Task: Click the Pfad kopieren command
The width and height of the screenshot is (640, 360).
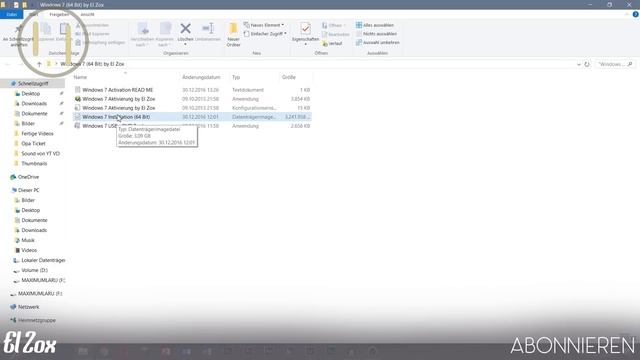Action: 93,34
